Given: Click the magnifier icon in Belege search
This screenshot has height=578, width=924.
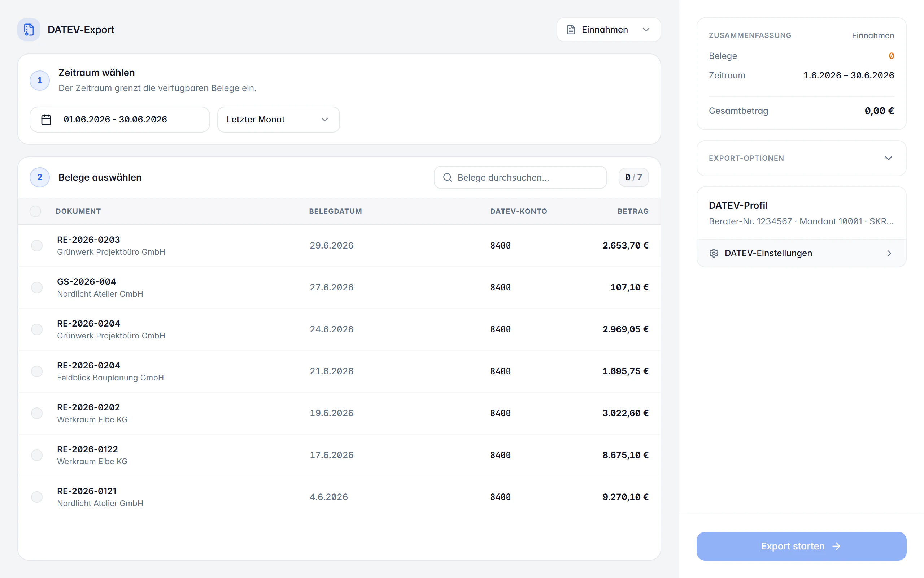Looking at the screenshot, I should pos(448,177).
